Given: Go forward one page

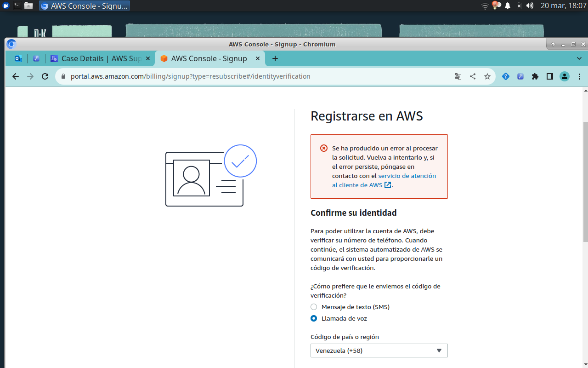Looking at the screenshot, I should 30,76.
